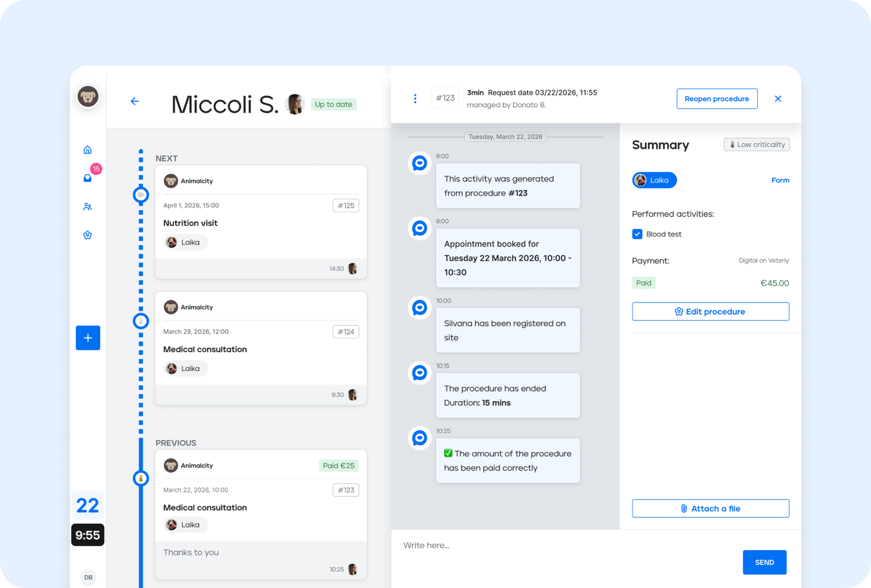The height and width of the screenshot is (588, 871).
Task: Click the Paid €25 badge
Action: click(339, 466)
